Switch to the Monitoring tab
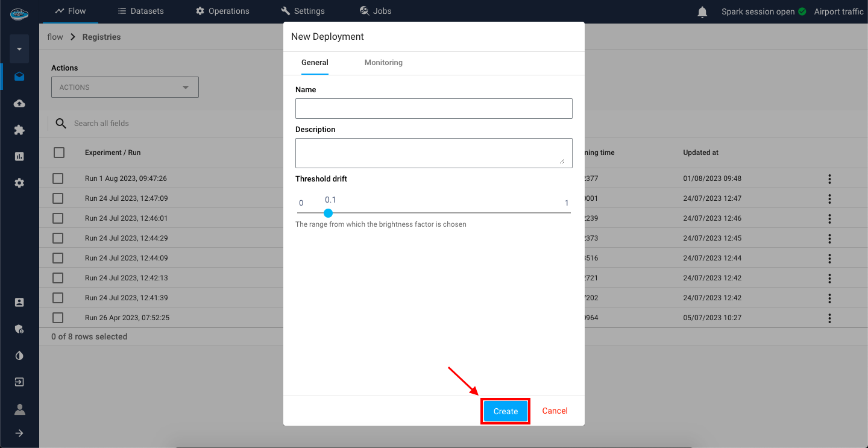This screenshot has width=868, height=448. (x=383, y=63)
